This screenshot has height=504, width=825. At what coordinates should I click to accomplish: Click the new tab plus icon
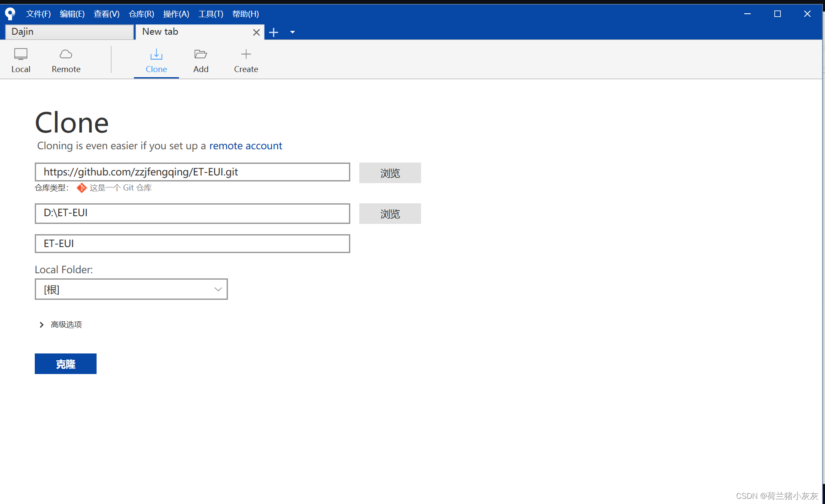pyautogui.click(x=273, y=32)
